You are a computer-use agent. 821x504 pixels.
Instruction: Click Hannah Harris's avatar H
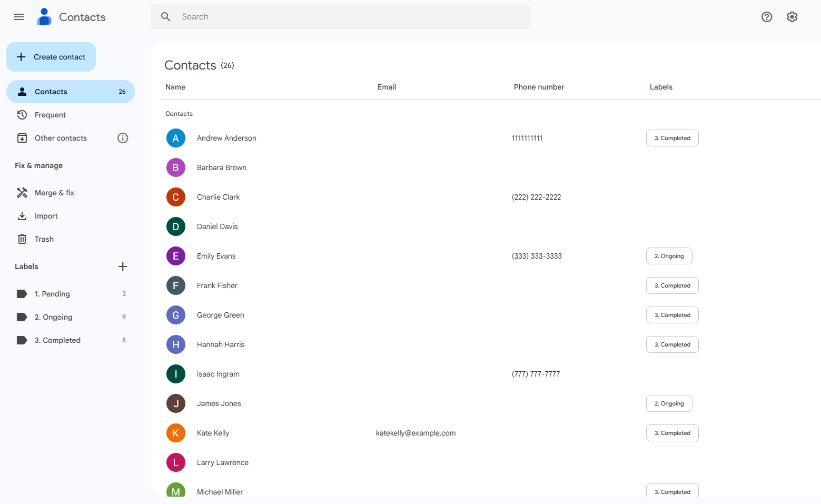pos(176,344)
